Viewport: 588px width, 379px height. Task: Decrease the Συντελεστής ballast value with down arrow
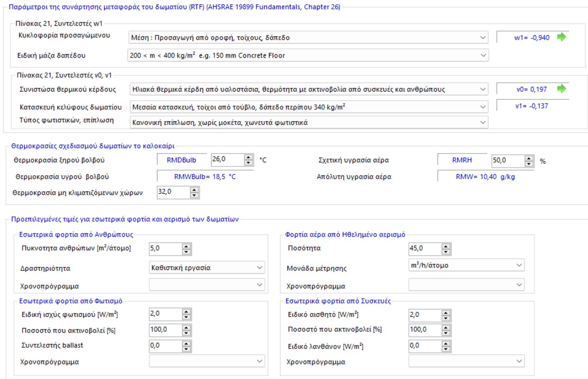pos(187,349)
